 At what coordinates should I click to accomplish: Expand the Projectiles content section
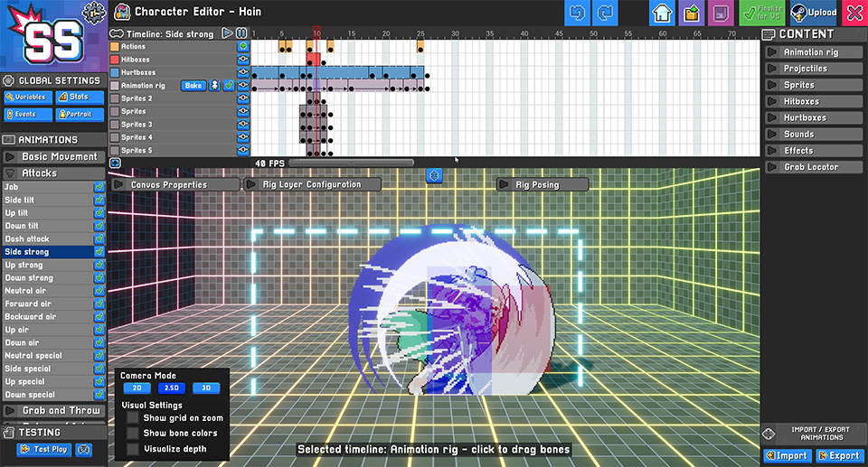point(814,69)
